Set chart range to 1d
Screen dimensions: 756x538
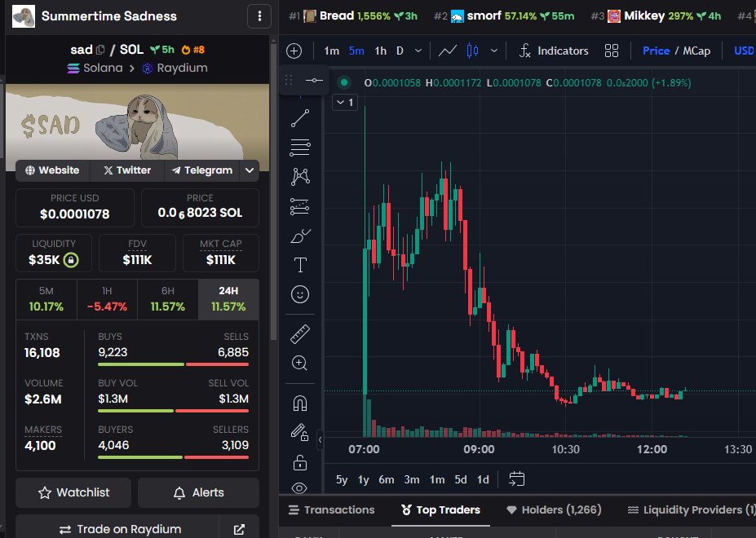point(483,479)
